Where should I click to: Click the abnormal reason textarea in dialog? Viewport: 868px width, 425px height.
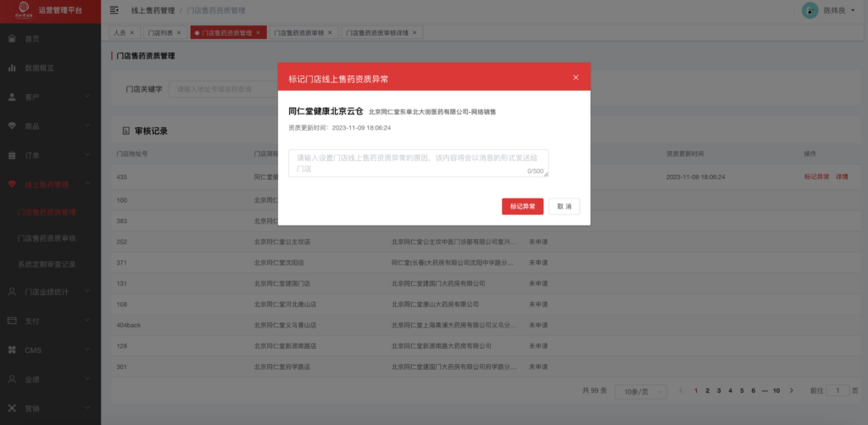click(x=419, y=163)
